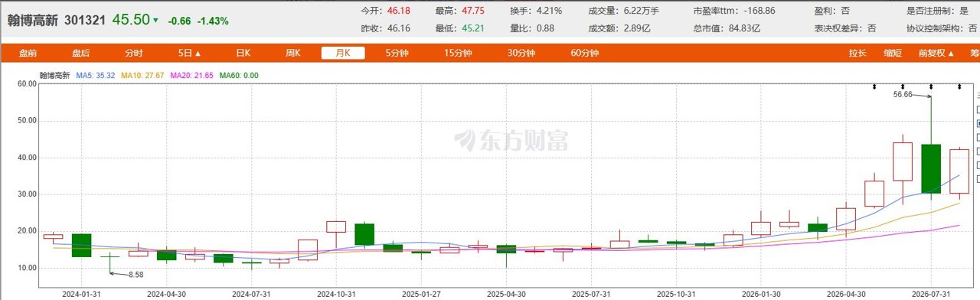Click the last hollow red candle on chart
The height and width of the screenshot is (300, 980).
tap(959, 171)
